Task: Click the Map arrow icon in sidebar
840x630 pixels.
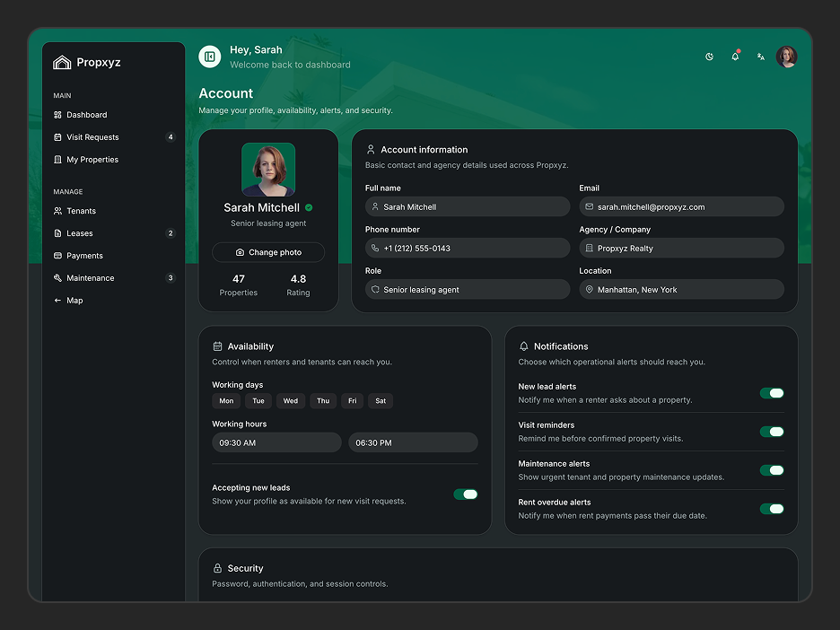Action: point(57,300)
